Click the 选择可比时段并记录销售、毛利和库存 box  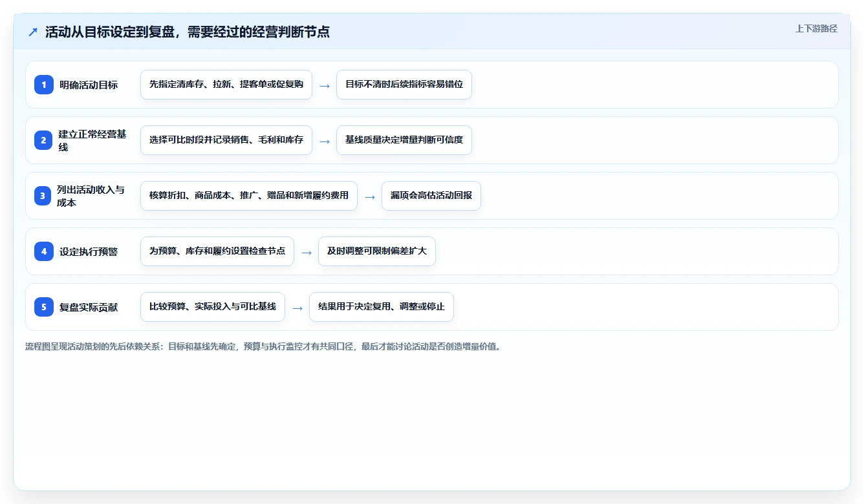coord(226,140)
